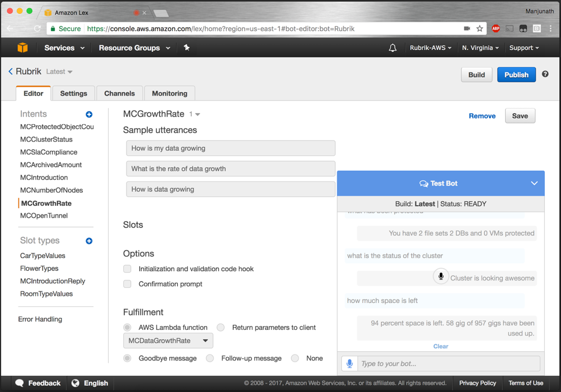Open Error Handling section

coord(40,319)
